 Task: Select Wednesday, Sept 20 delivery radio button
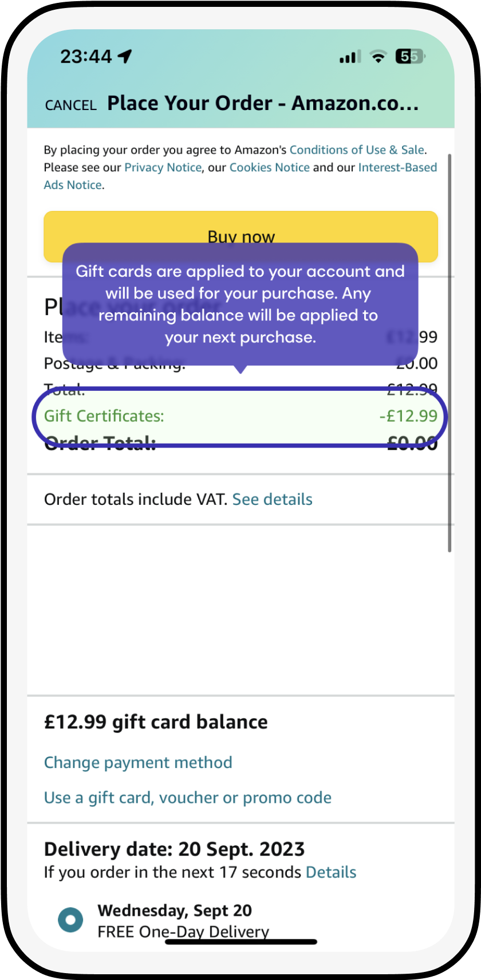pyautogui.click(x=70, y=920)
